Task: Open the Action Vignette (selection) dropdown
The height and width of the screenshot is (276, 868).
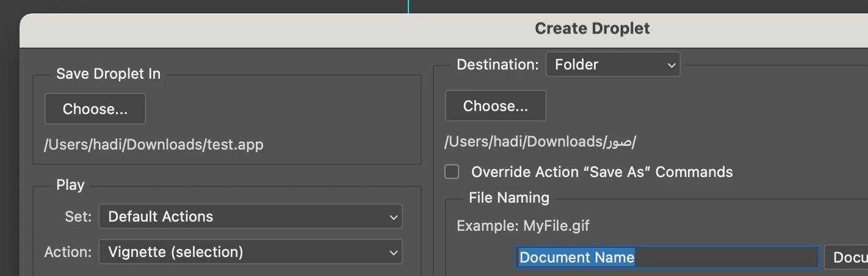Action: [x=250, y=252]
